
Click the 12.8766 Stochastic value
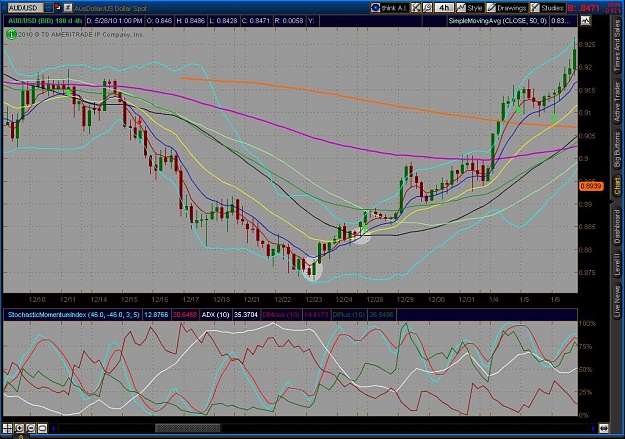point(156,315)
